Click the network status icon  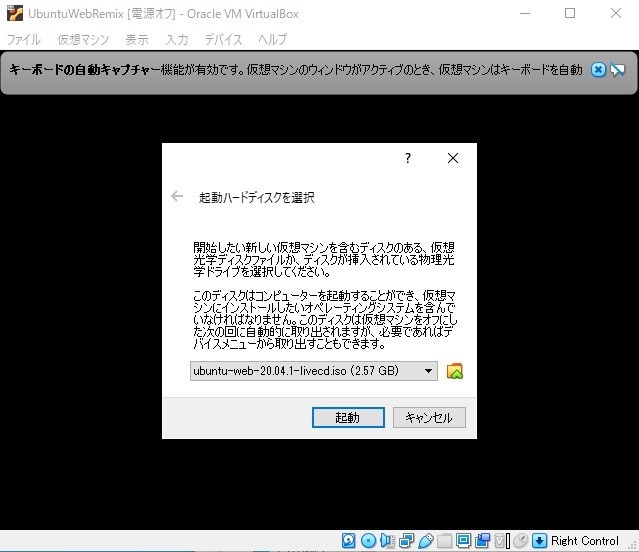point(406,541)
